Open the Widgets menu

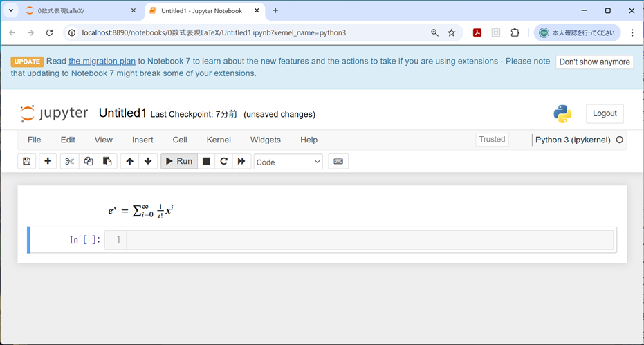pyautogui.click(x=266, y=140)
